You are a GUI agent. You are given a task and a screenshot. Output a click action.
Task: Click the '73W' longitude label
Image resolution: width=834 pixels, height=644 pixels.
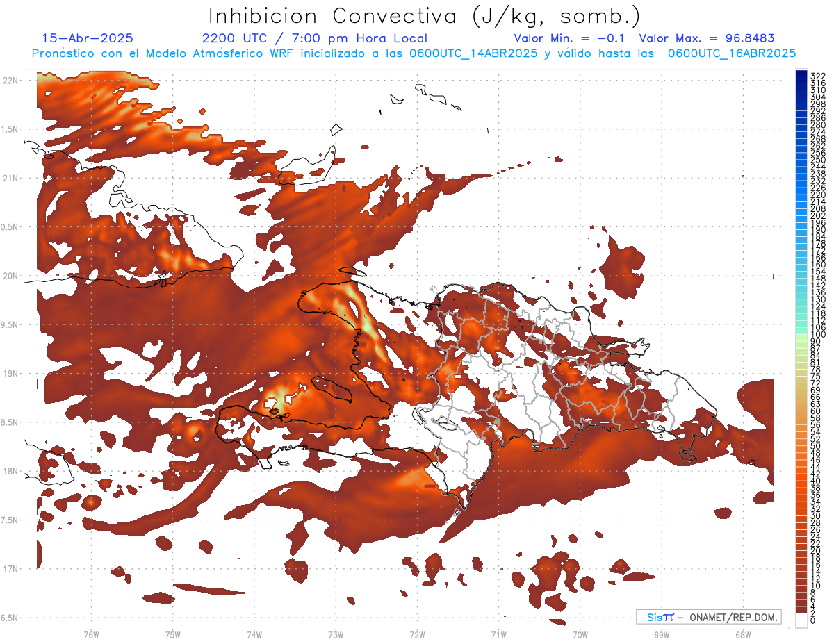pos(336,634)
